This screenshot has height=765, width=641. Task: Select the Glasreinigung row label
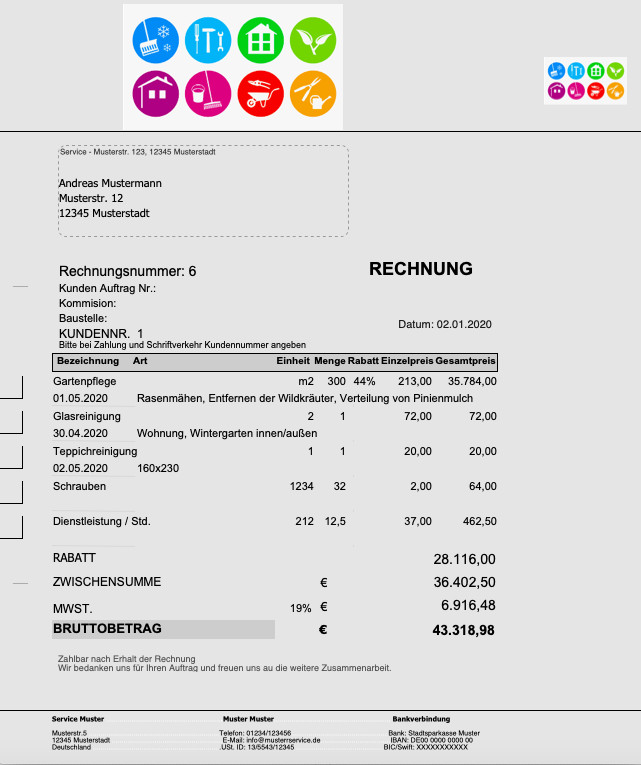tap(87, 417)
